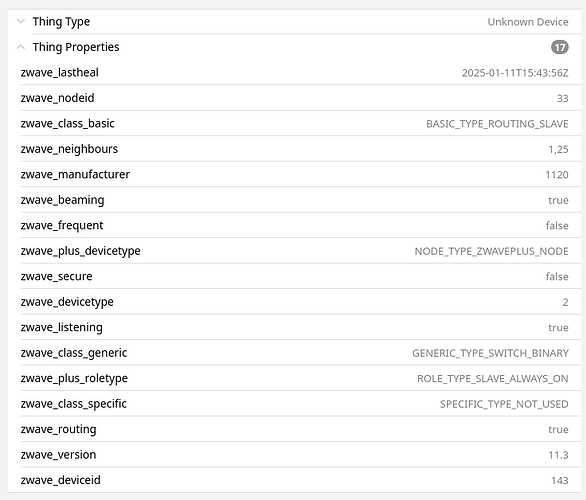The height and width of the screenshot is (500, 586).
Task: Click the false value of zwave_secure
Action: click(x=557, y=277)
